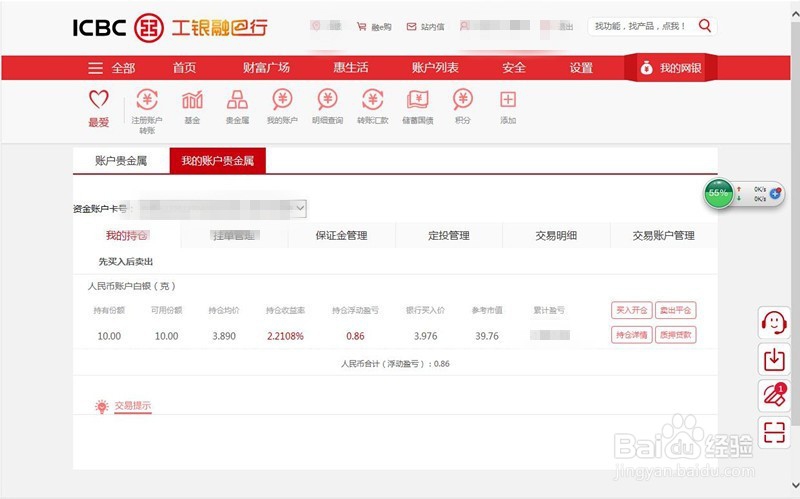The image size is (800, 499).
Task: Open 财富广场 menu
Action: click(x=266, y=68)
